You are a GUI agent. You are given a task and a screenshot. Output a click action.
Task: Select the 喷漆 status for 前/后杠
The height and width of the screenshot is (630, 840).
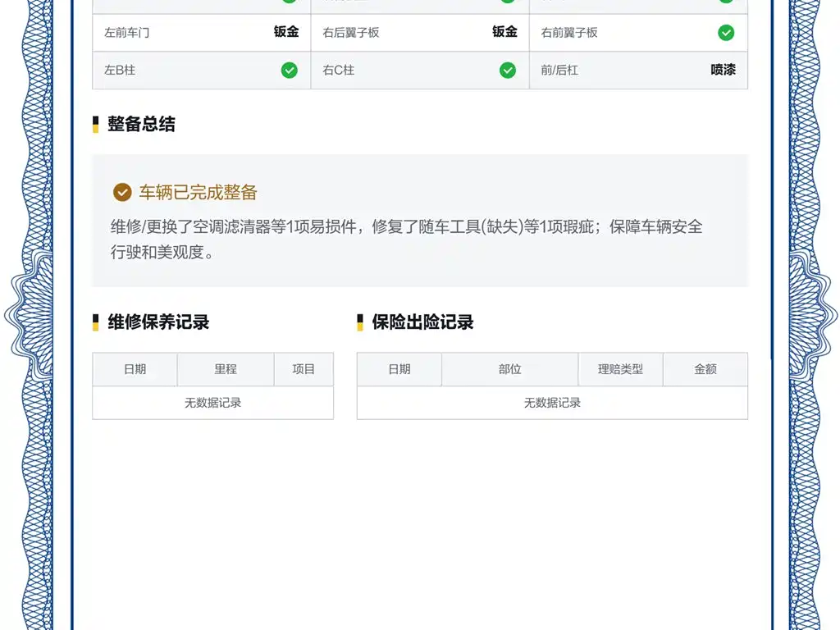coord(724,70)
